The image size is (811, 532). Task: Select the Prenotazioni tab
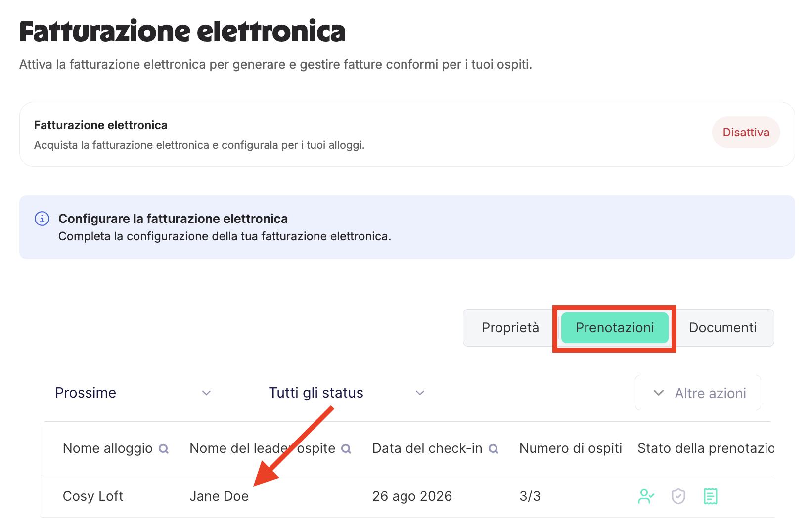tap(615, 328)
